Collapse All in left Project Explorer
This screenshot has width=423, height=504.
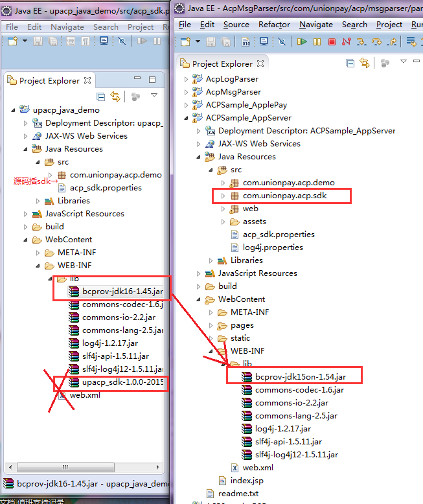click(x=100, y=97)
